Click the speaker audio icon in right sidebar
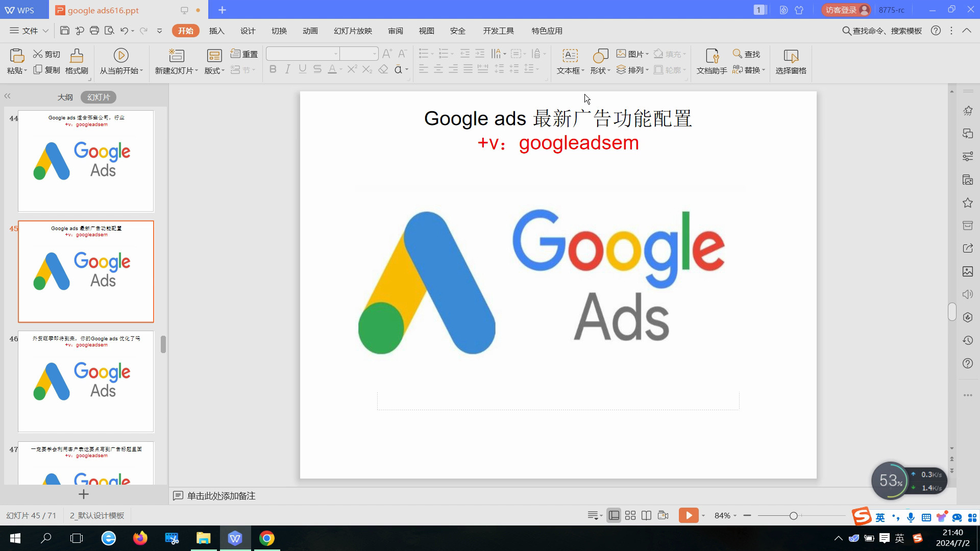Viewport: 980px width, 551px height. coord(968,294)
